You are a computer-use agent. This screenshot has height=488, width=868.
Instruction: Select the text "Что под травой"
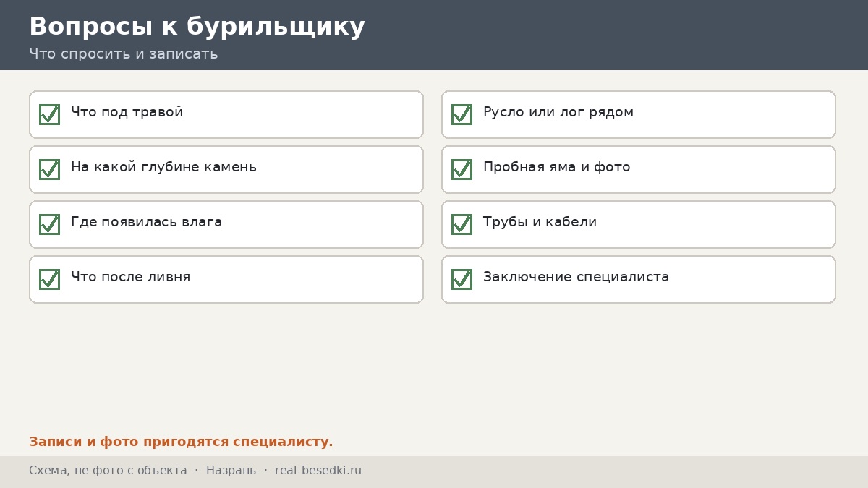click(127, 112)
